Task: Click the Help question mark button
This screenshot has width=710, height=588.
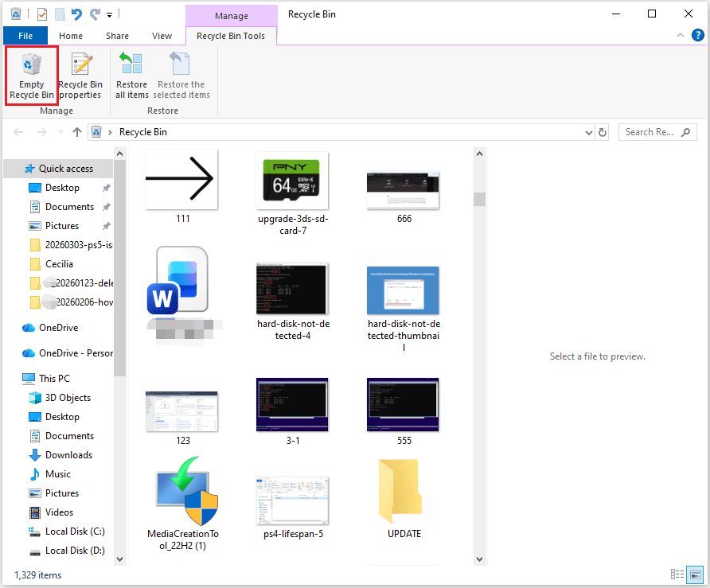Action: [x=698, y=35]
